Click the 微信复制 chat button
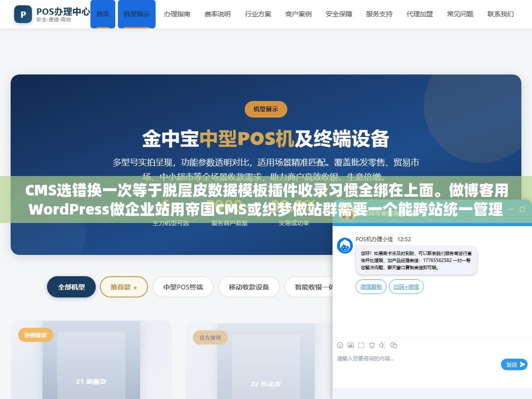Image resolution: width=532 pixels, height=399 pixels. [371, 287]
